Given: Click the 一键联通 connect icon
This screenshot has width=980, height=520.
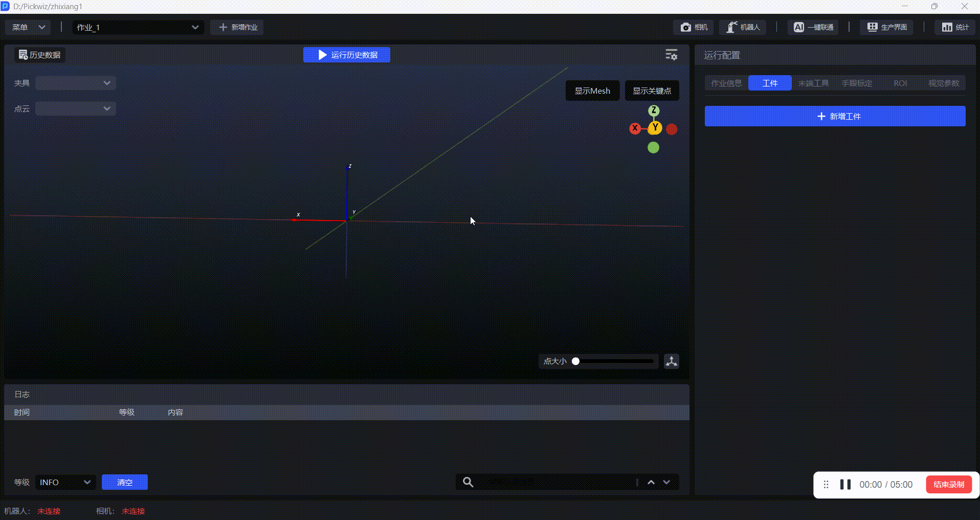Looking at the screenshot, I should (799, 27).
